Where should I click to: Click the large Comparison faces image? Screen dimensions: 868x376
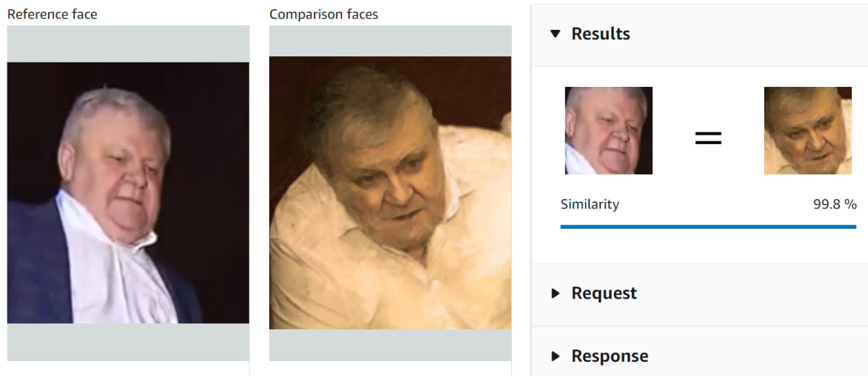390,193
